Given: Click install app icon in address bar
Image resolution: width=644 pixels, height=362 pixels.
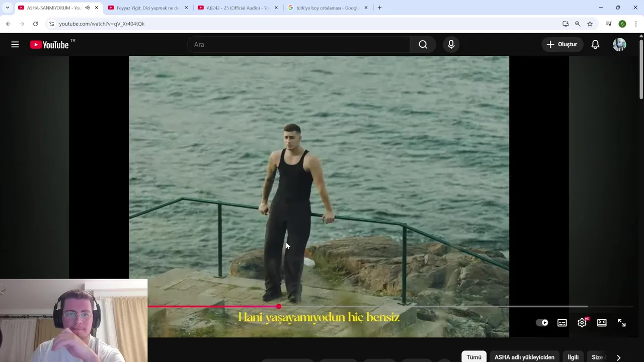Looking at the screenshot, I should tap(566, 24).
